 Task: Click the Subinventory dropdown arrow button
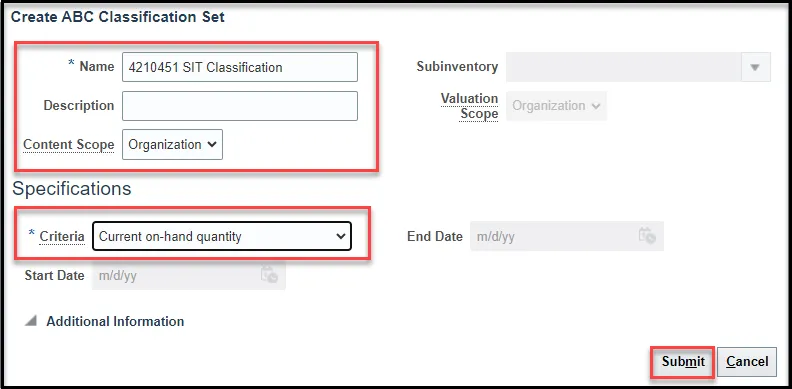(x=756, y=67)
